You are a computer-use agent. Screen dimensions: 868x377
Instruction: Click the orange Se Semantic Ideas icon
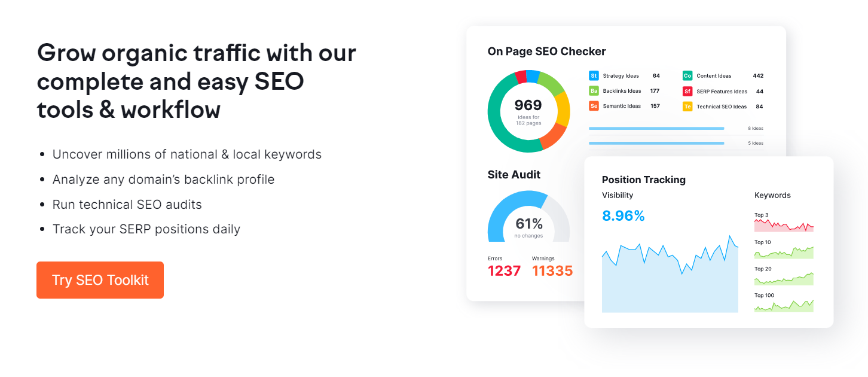pyautogui.click(x=594, y=106)
